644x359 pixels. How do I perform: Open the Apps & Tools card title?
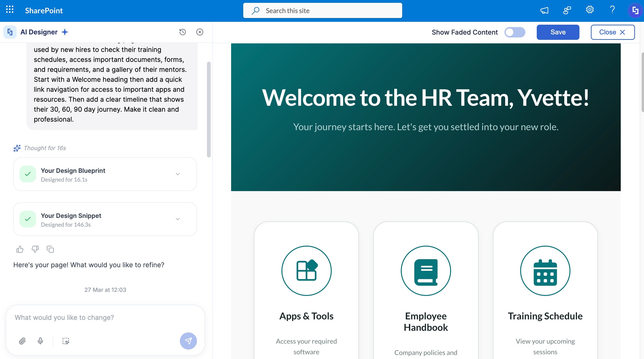click(306, 316)
